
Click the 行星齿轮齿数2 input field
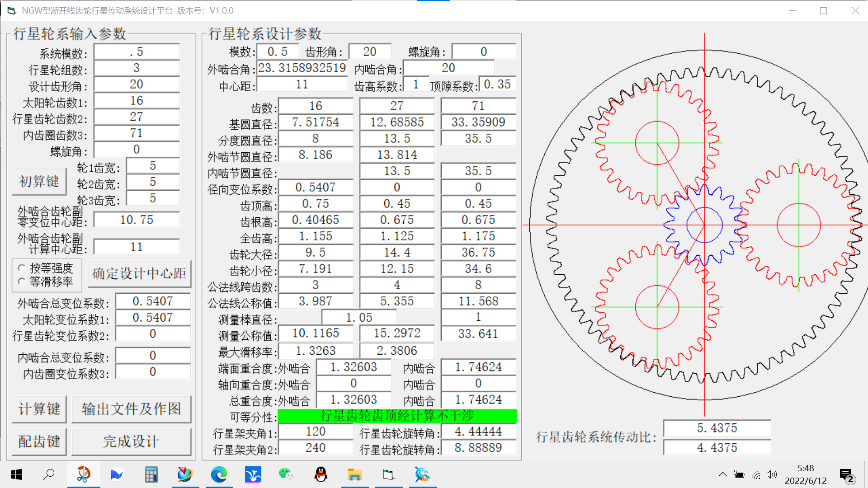click(137, 117)
